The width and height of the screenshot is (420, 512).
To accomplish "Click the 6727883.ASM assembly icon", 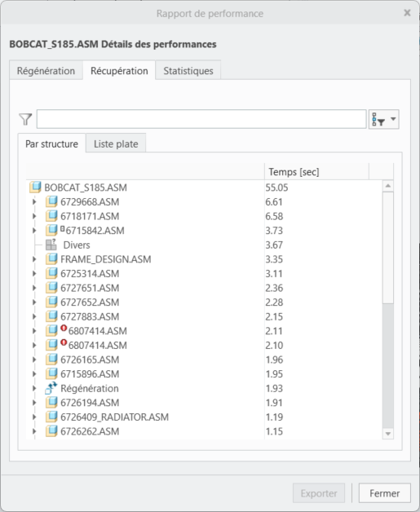I will [x=51, y=316].
